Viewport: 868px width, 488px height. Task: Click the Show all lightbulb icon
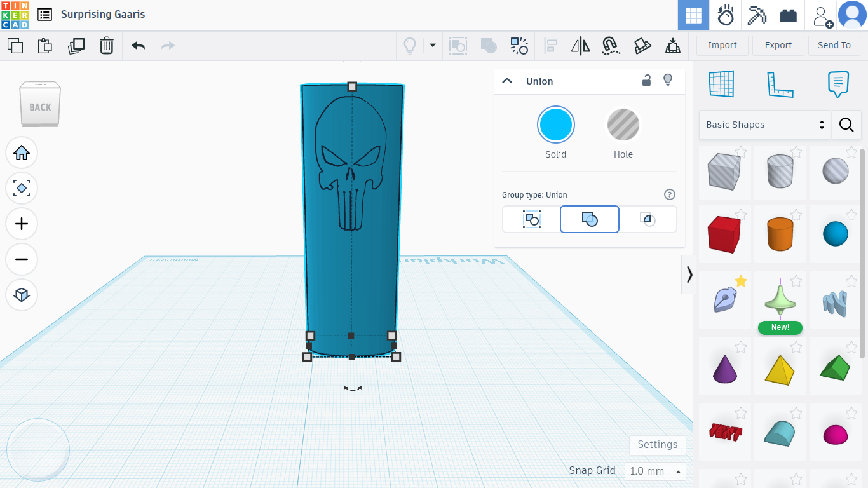point(410,46)
